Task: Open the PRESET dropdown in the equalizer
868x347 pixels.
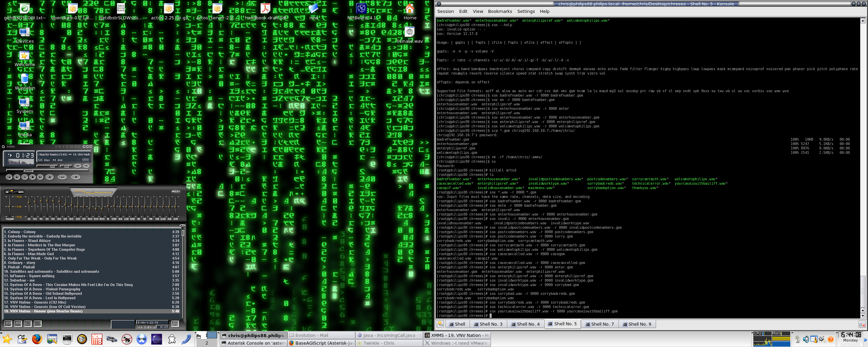Action: coord(176,191)
